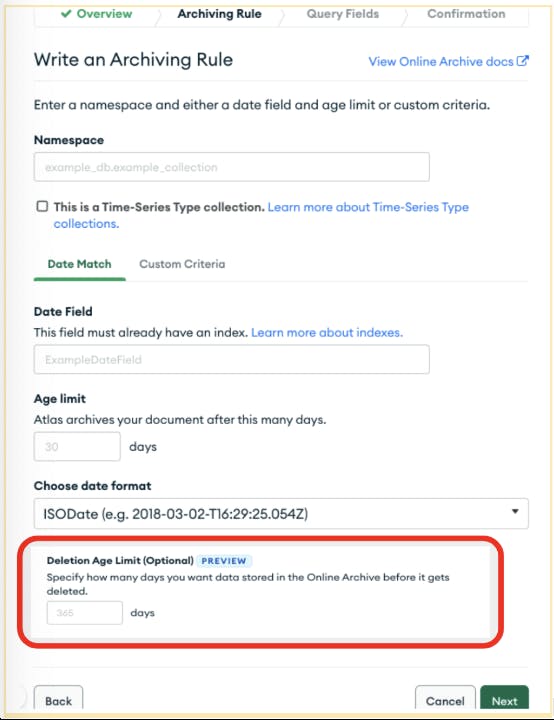Click the Cancel button

(x=445, y=700)
